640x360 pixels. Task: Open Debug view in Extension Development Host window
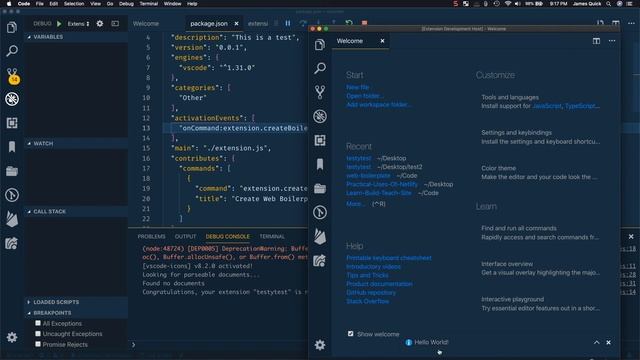(320, 116)
